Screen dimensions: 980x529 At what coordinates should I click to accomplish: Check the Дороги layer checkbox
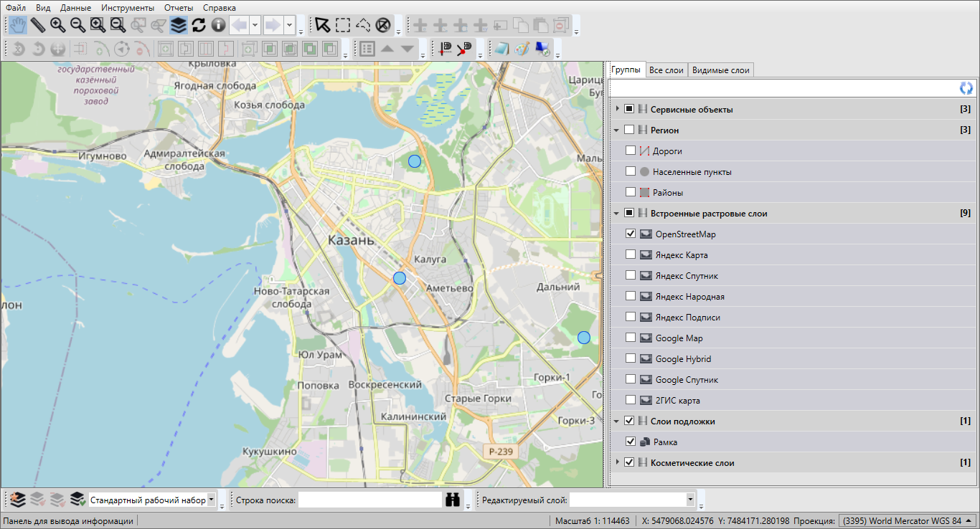point(631,151)
